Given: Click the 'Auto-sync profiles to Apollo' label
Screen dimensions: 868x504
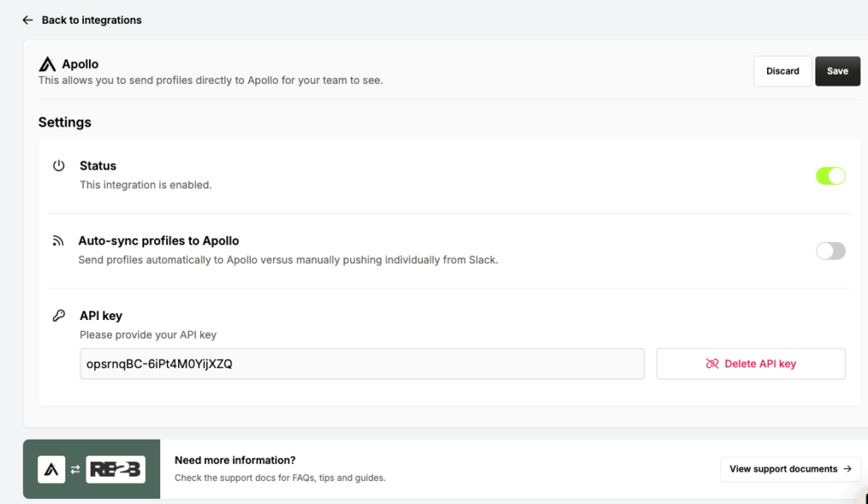Looking at the screenshot, I should pos(159,241).
